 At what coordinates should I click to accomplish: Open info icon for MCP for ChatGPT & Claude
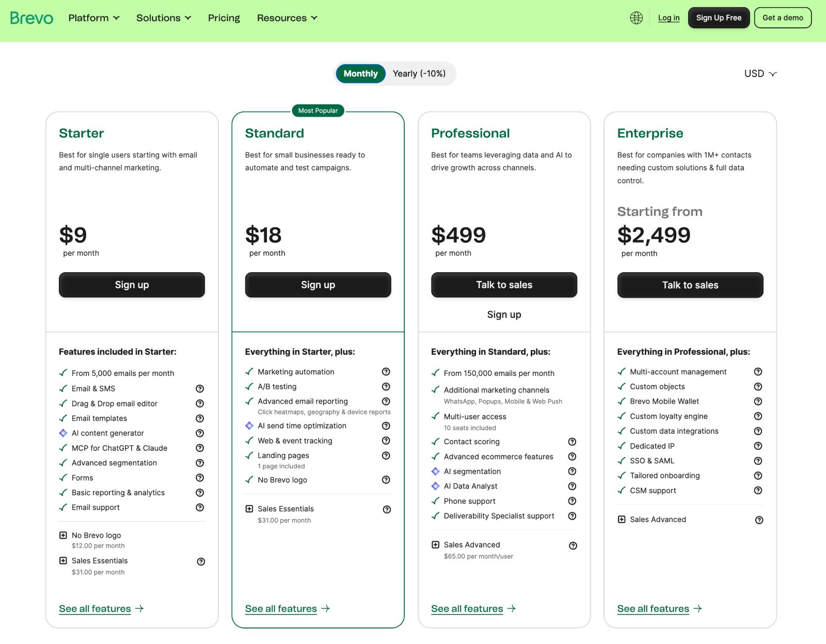(200, 448)
